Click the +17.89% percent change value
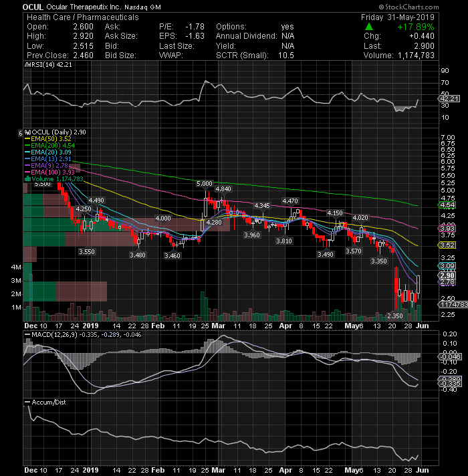This screenshot has width=468, height=476. click(415, 27)
